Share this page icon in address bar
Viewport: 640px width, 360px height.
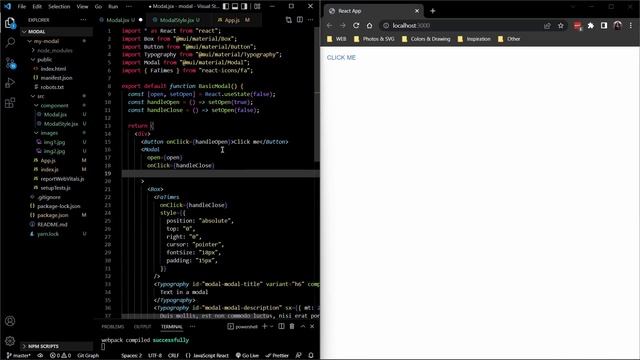tap(547, 26)
